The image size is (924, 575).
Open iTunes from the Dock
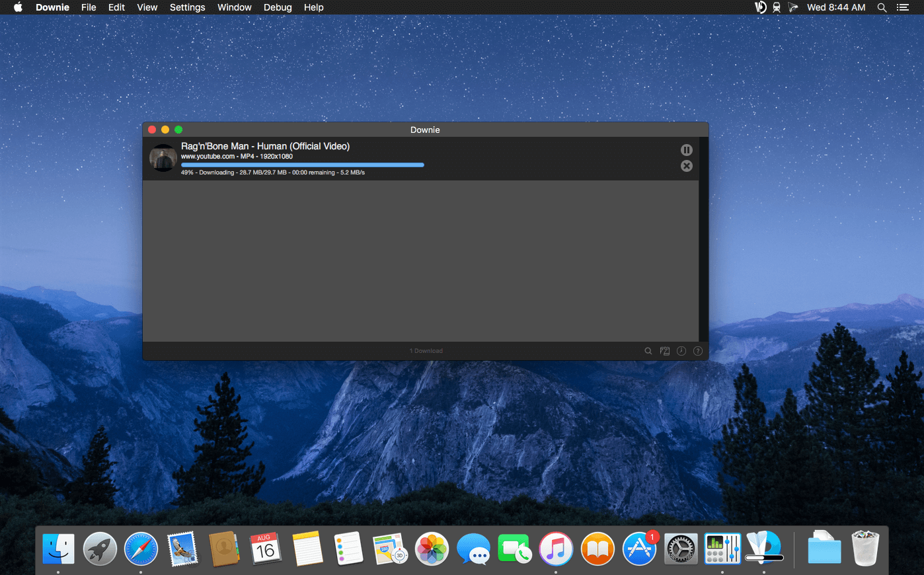point(556,549)
